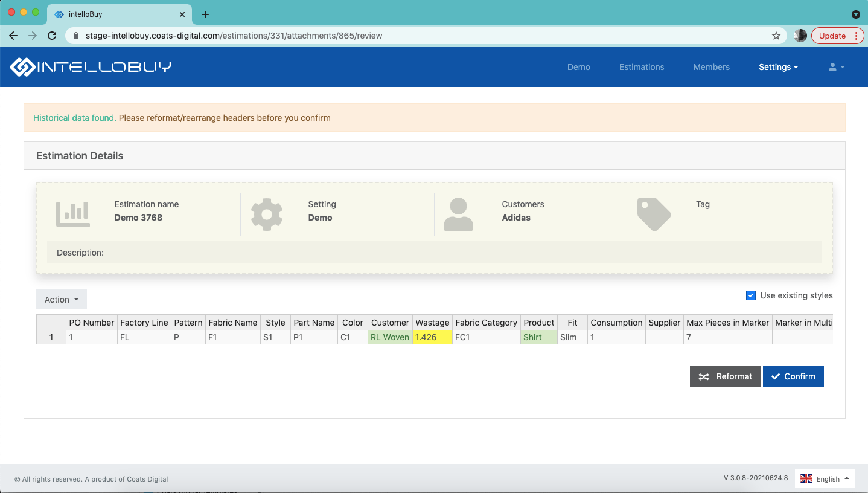The image size is (868, 493).
Task: Click the gear icon next to Setting Demo
Action: click(267, 213)
